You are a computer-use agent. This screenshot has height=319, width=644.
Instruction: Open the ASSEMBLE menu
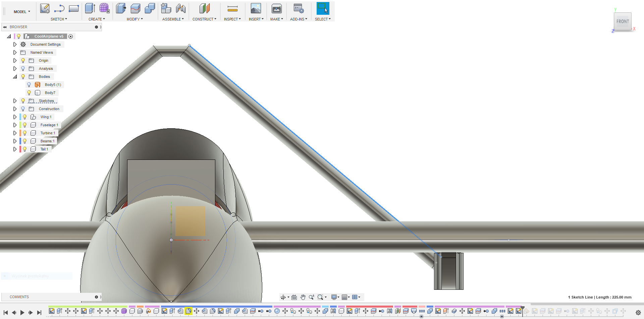[x=173, y=19]
